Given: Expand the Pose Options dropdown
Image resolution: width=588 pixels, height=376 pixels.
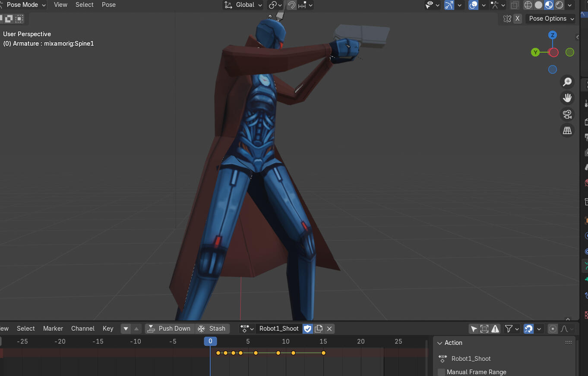Looking at the screenshot, I should (x=551, y=19).
